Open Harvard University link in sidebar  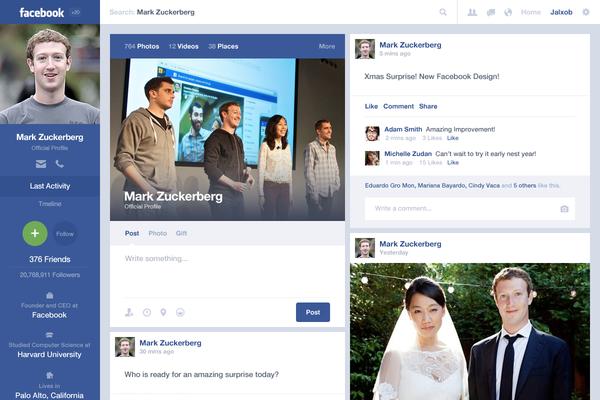pyautogui.click(x=49, y=355)
